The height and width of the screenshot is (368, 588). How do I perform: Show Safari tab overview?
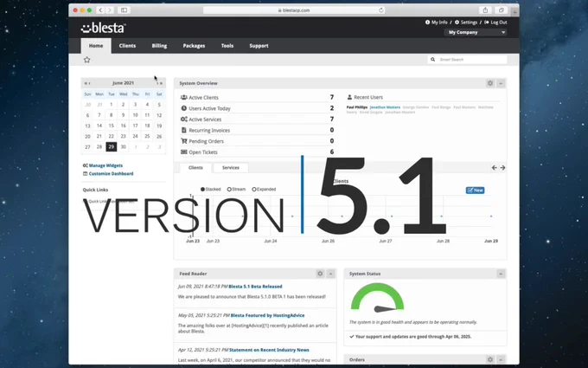502,10
